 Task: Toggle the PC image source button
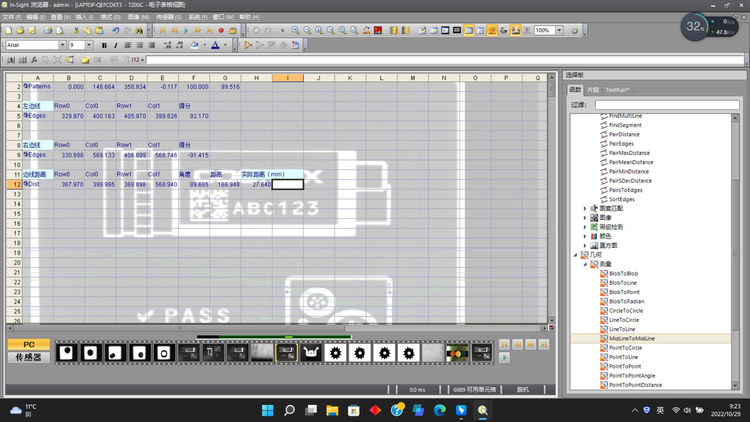[28, 345]
